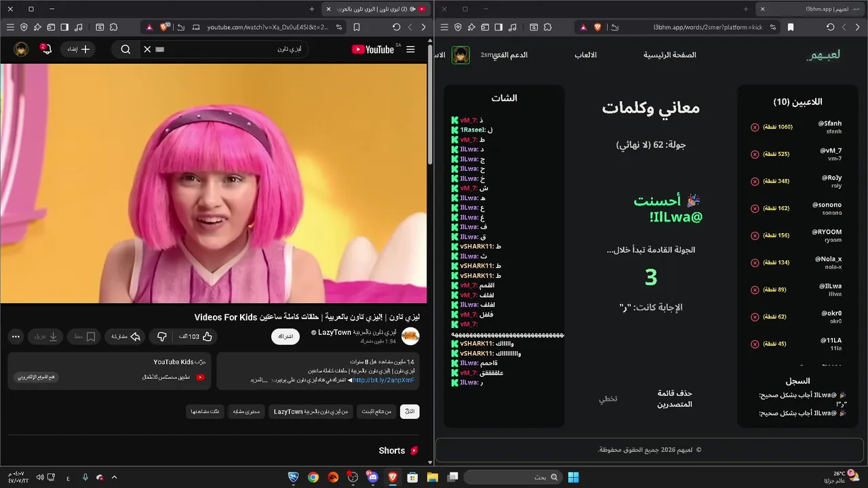Reload the YouTube page
The image size is (868, 488).
click(397, 27)
